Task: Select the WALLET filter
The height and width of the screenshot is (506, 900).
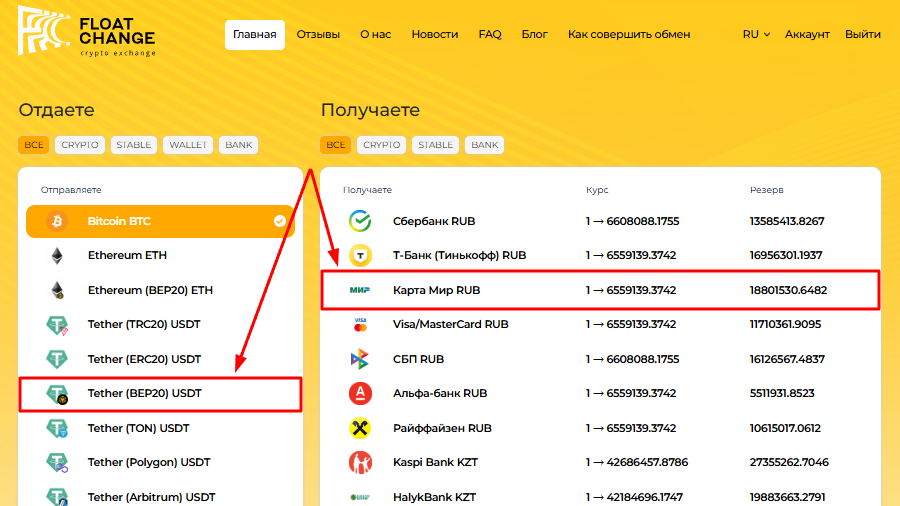Action: click(x=188, y=145)
